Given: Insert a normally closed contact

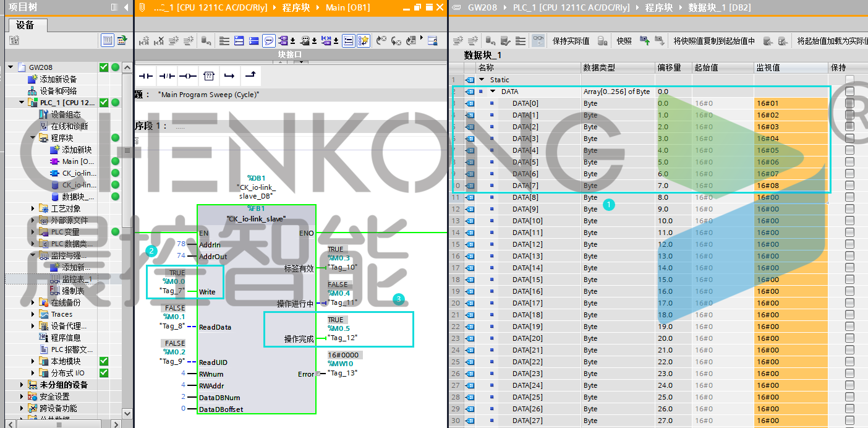Looking at the screenshot, I should coord(167,76).
